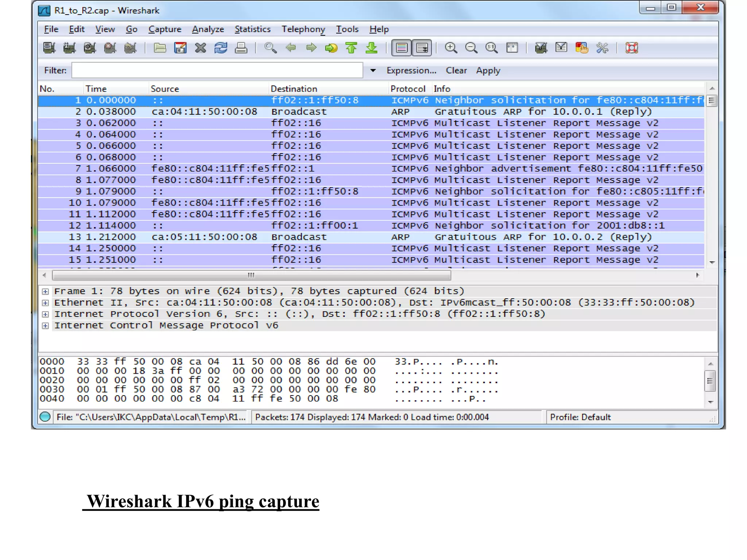747x560 pixels.
Task: Open the capture interfaces list icon
Action: click(49, 48)
